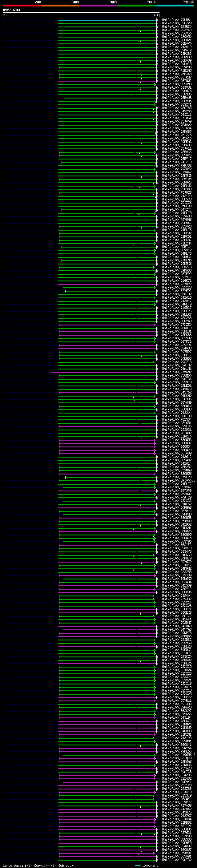Image resolution: width=197 pixels, height=868 pixels.
Task: Click the orange ~40% identity legend bar
Action: coord(60,6)
